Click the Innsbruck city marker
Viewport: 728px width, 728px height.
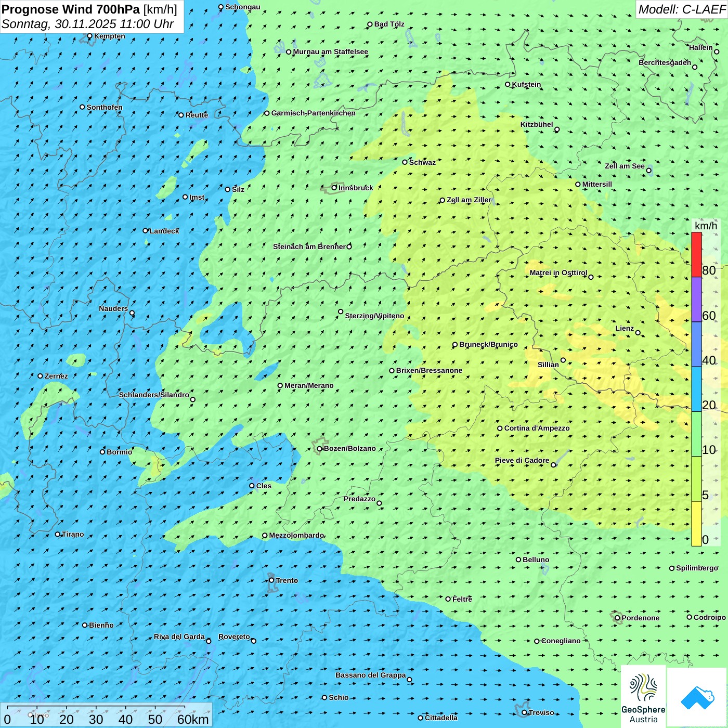(334, 188)
